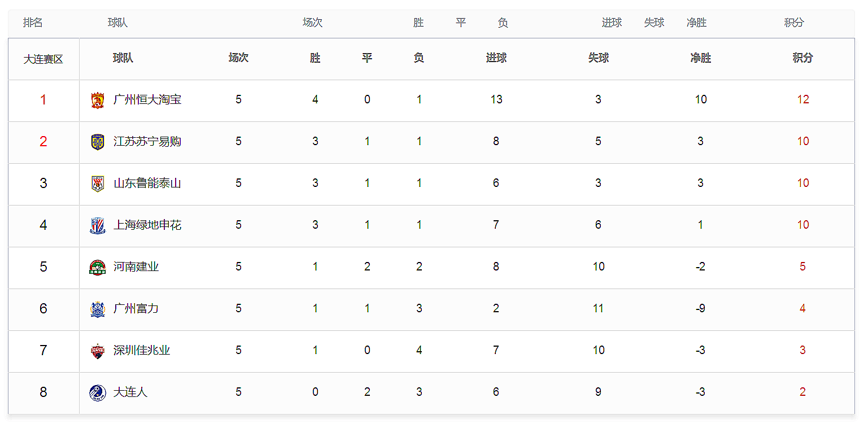This screenshot has height=428, width=868.
Task: Click the 深圳佳兆业 team logo
Action: (98, 351)
